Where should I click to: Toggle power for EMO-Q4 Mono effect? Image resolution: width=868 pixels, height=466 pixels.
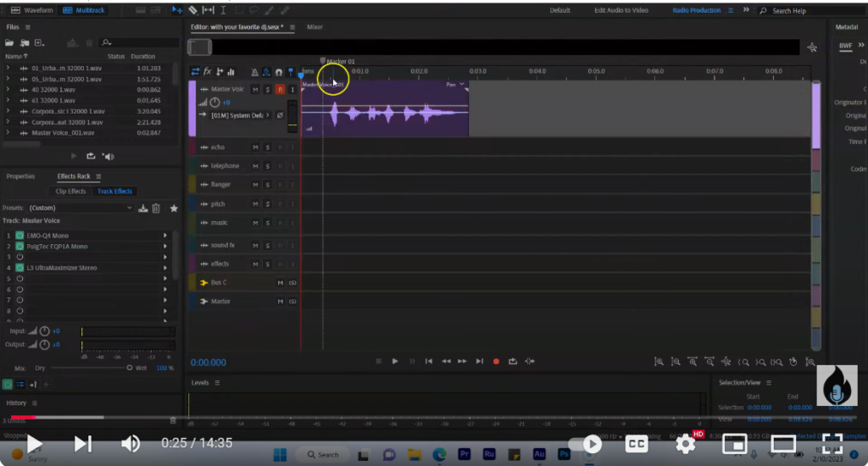coord(20,236)
